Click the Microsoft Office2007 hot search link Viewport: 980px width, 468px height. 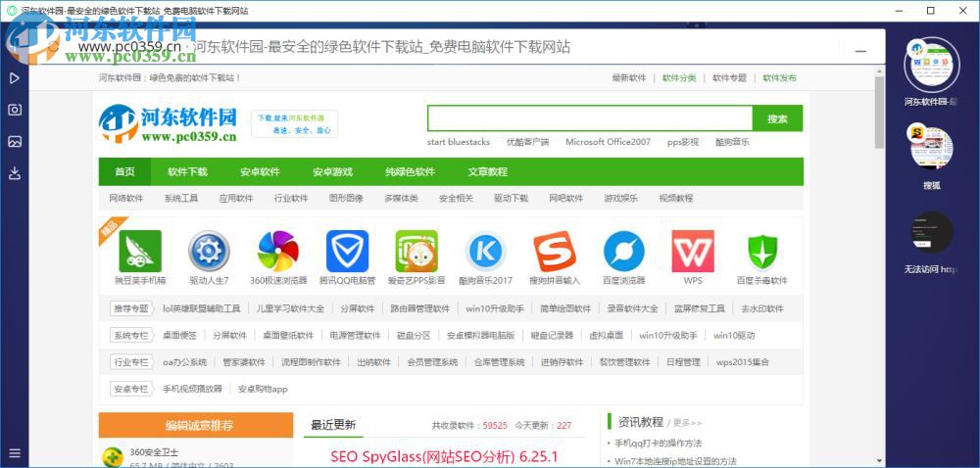click(x=609, y=142)
